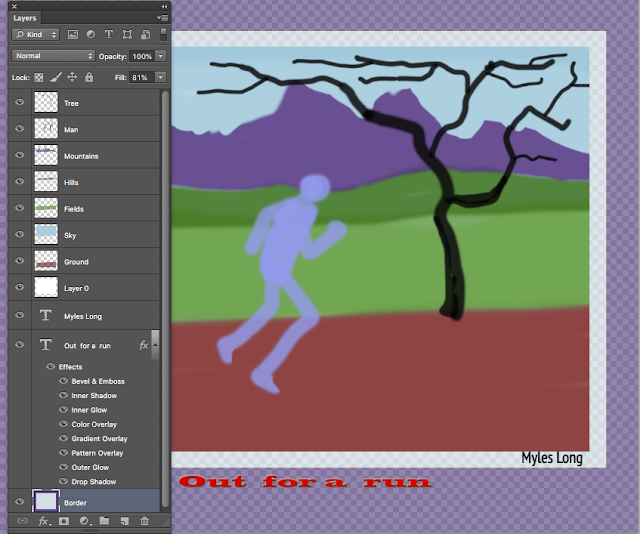Hide Layer 0

point(20,287)
